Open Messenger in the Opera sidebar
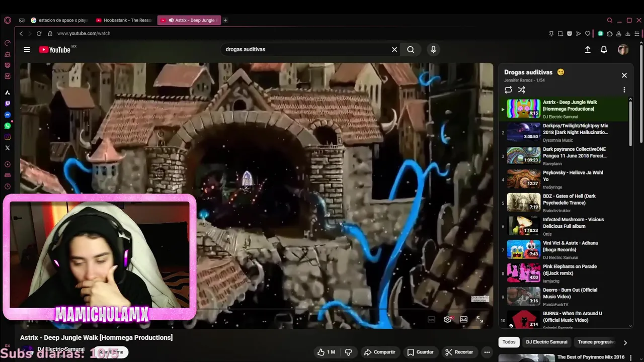Screen dimensions: 644x362 7,115
